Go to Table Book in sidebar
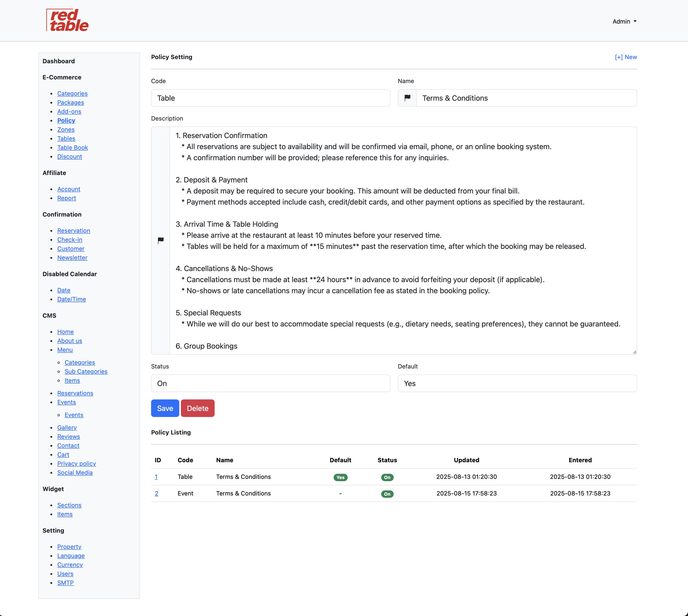This screenshot has width=688, height=616. point(73,148)
